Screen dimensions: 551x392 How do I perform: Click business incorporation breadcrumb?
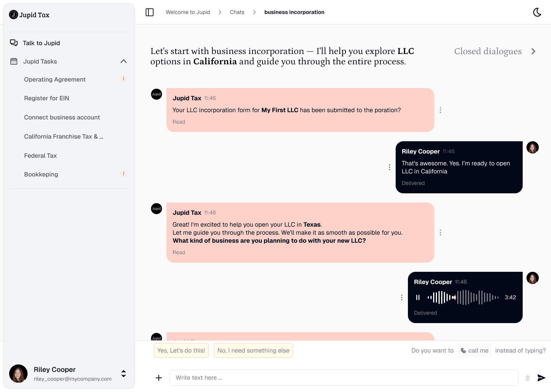point(294,12)
